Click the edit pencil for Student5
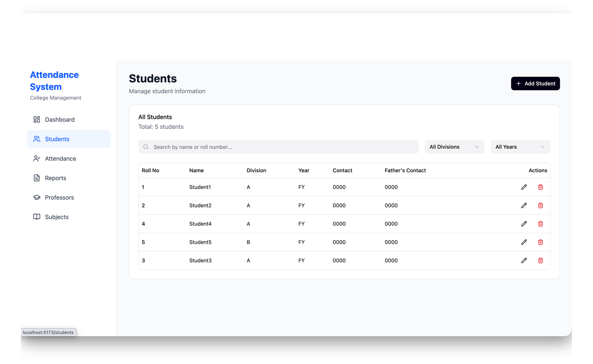Screen dimensions: 593x364 tap(524, 242)
